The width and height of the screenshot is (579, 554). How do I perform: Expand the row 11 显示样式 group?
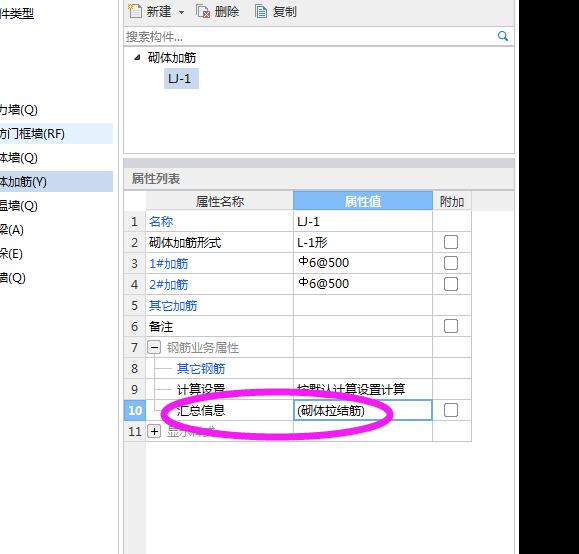(154, 431)
